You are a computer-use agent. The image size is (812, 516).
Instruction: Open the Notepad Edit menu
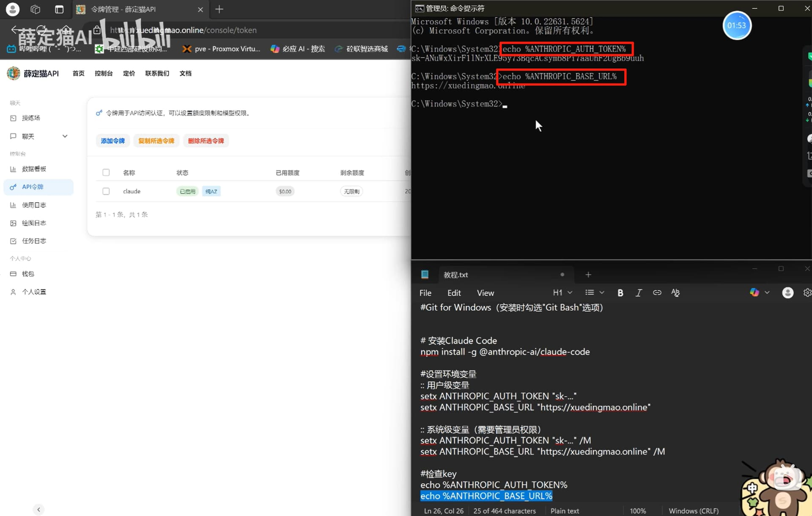point(454,293)
